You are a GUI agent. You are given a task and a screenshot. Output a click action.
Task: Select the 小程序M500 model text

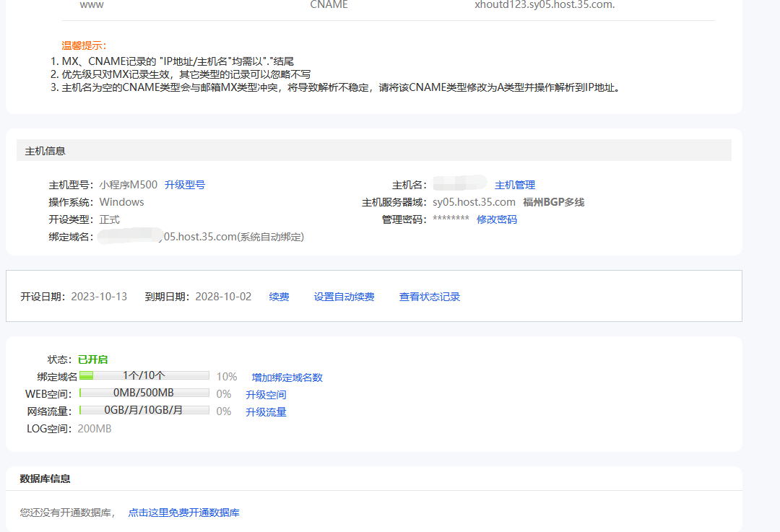[x=129, y=185]
